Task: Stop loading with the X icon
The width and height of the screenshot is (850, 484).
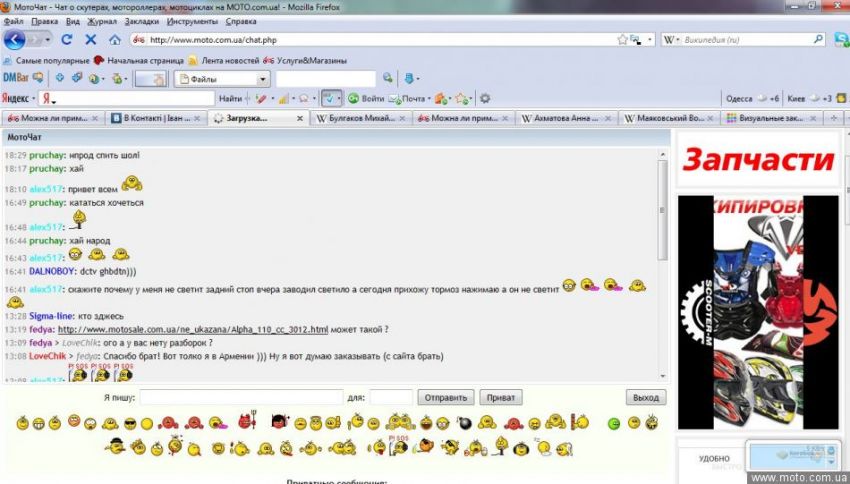Action: point(91,40)
